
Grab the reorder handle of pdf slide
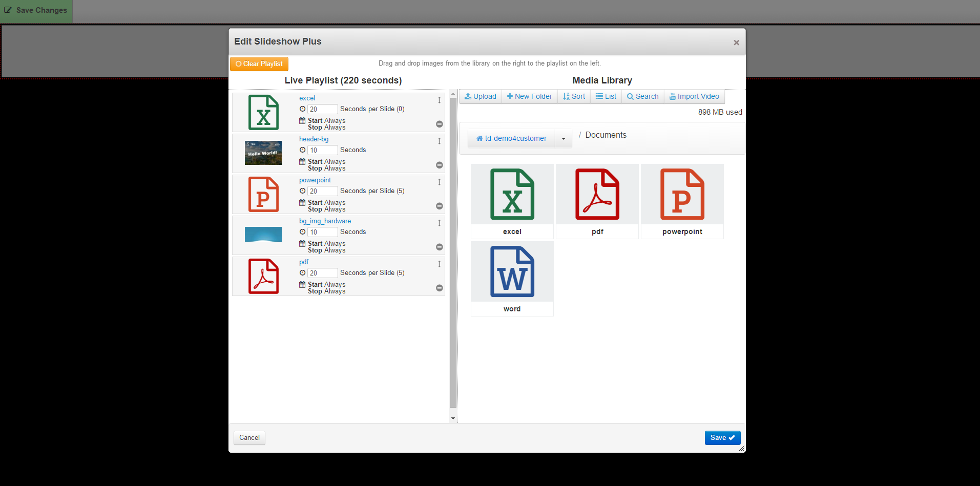(x=439, y=264)
